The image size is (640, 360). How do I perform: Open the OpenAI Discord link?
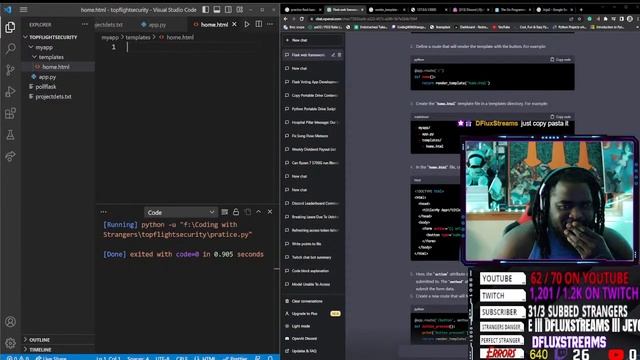click(x=304, y=338)
